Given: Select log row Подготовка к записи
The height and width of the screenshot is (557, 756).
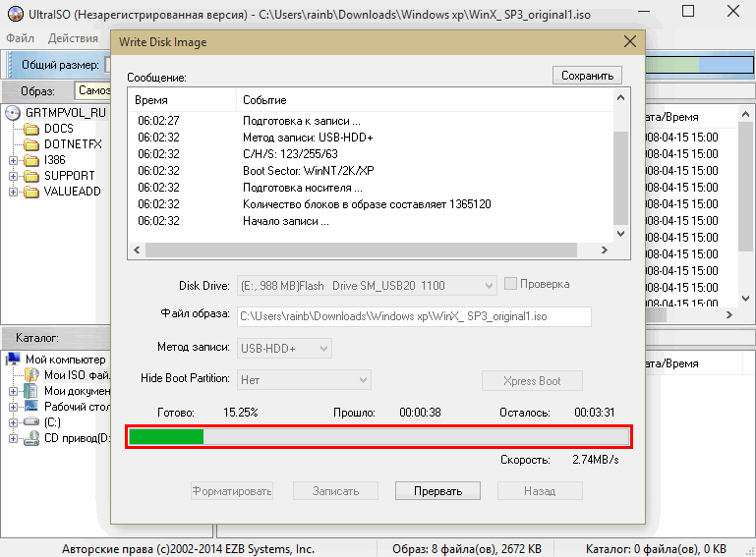Looking at the screenshot, I should point(371,121).
